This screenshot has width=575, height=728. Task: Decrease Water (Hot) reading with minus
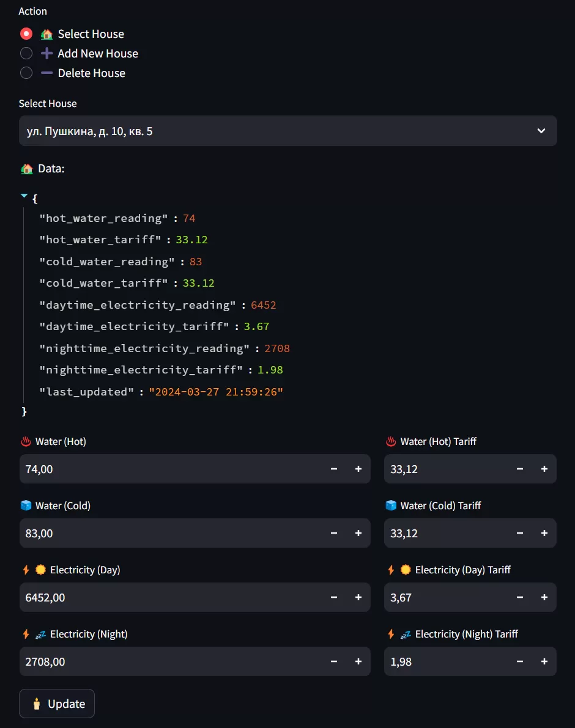click(334, 469)
